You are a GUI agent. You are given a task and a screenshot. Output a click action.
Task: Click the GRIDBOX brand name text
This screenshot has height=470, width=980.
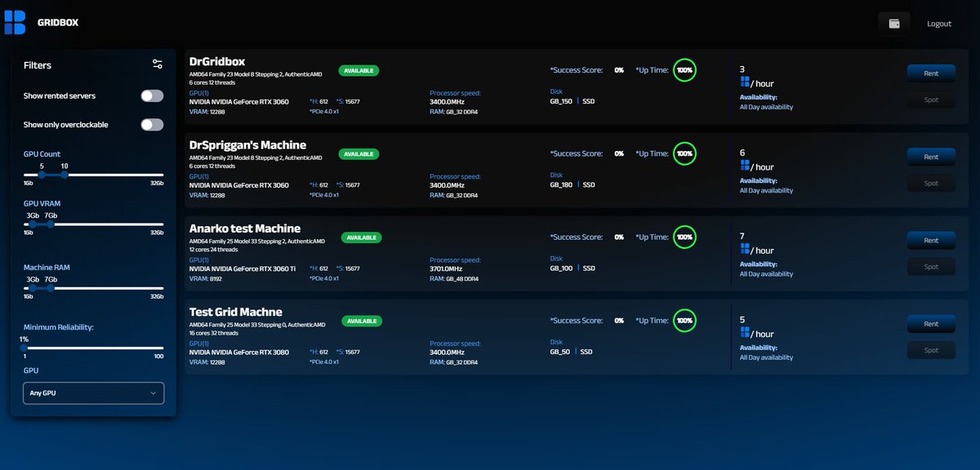58,23
